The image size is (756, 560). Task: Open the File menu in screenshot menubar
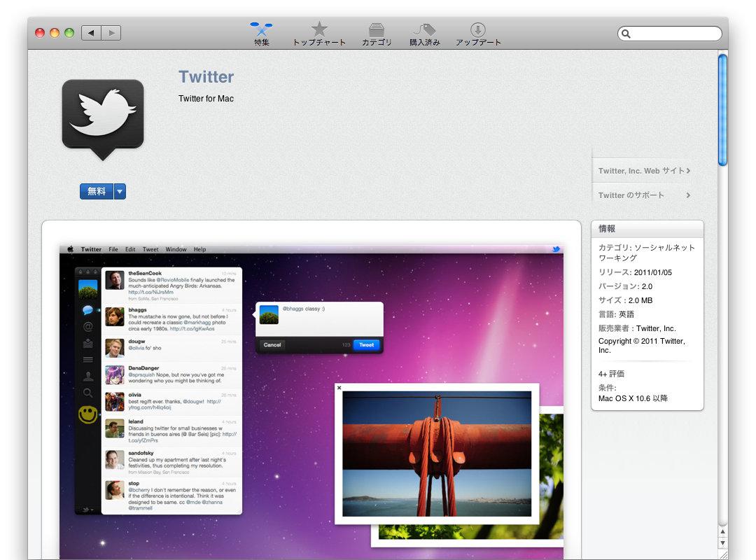point(113,249)
